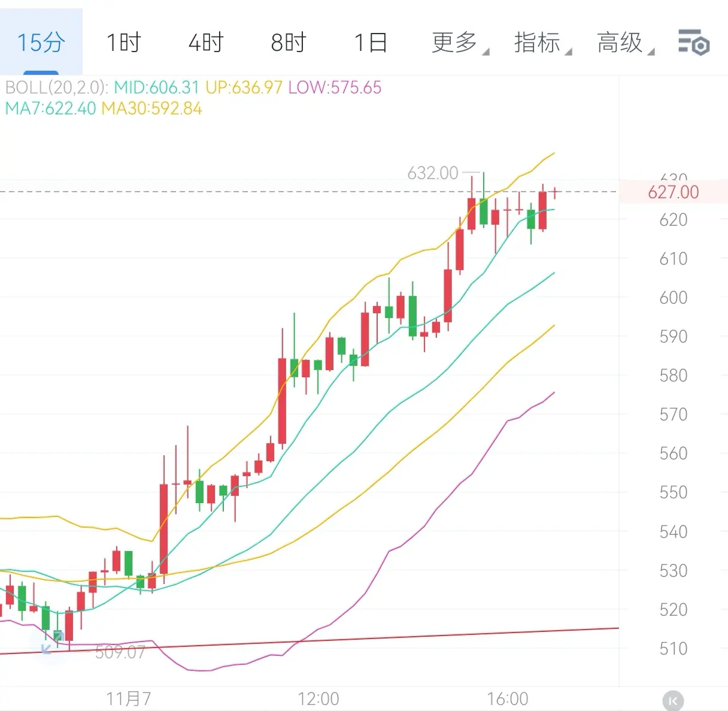Click the UP:636.97 value
The width and height of the screenshot is (728, 711).
click(x=244, y=87)
